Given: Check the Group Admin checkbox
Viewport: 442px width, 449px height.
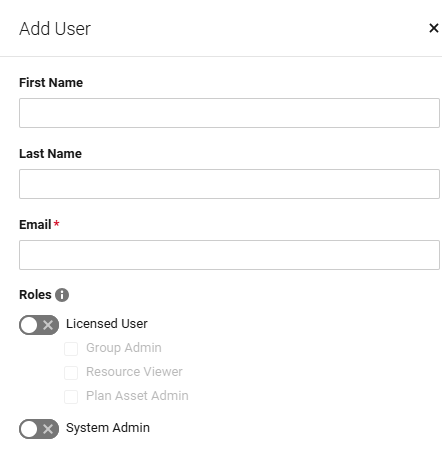Looking at the screenshot, I should pyautogui.click(x=71, y=349).
